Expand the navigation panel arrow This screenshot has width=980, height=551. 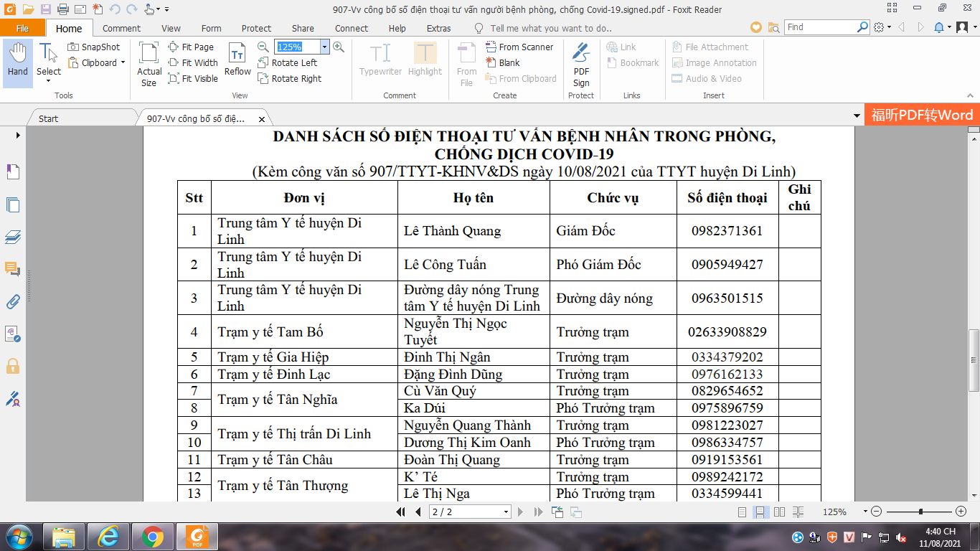(17, 135)
